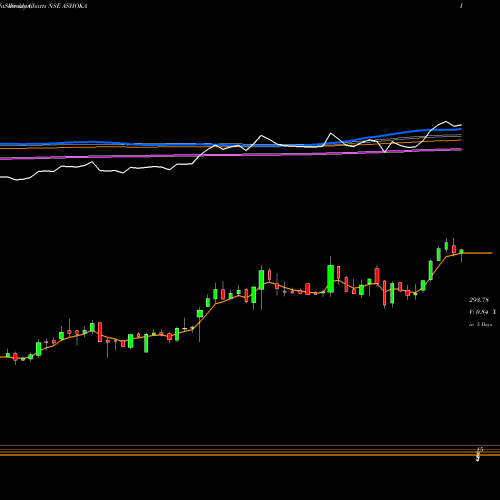
Task: Click the overlapping number label on the bottom orange bands
Action: [x=479, y=454]
